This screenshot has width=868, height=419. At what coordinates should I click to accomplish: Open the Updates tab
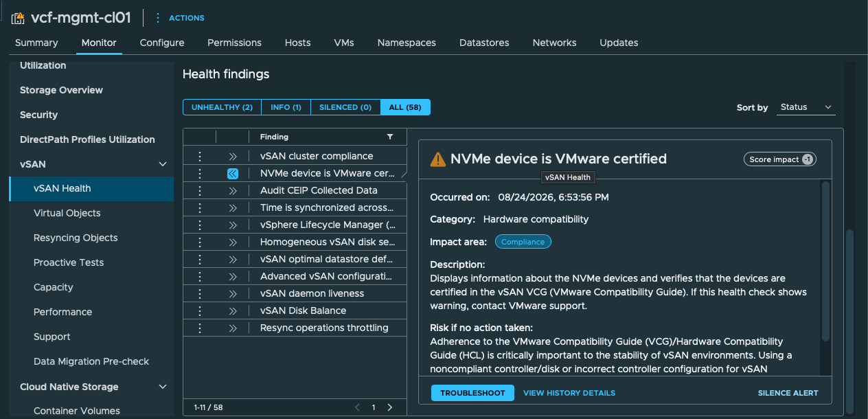click(x=619, y=43)
